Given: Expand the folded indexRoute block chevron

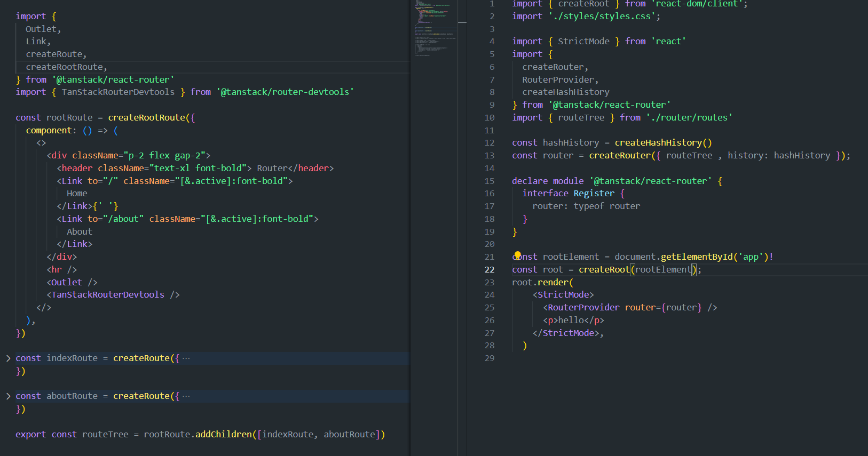Looking at the screenshot, I should (x=8, y=358).
